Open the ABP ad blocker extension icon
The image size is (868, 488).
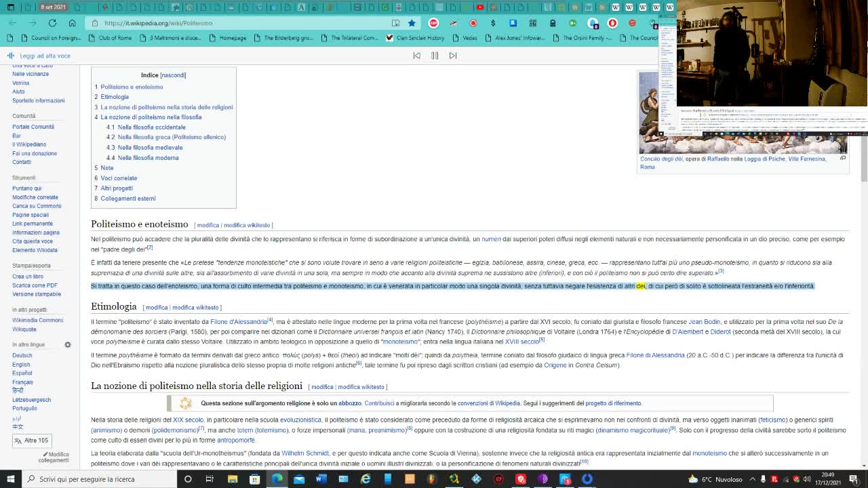(x=433, y=23)
